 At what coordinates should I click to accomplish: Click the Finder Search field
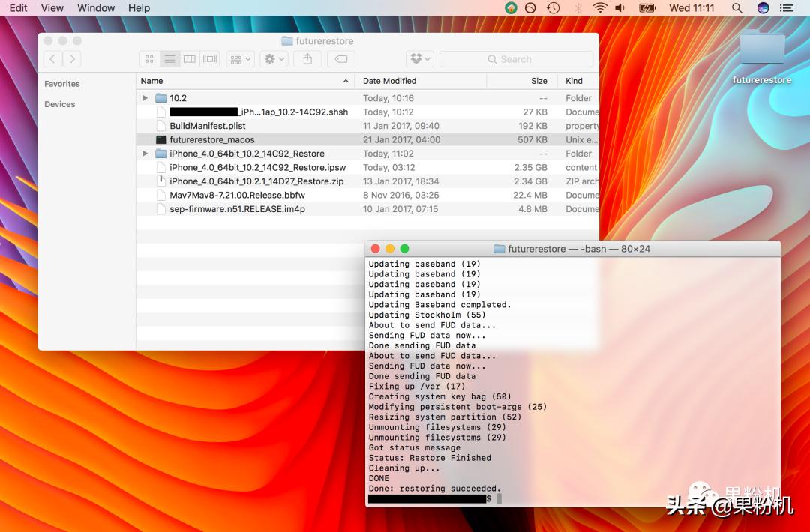coord(516,59)
